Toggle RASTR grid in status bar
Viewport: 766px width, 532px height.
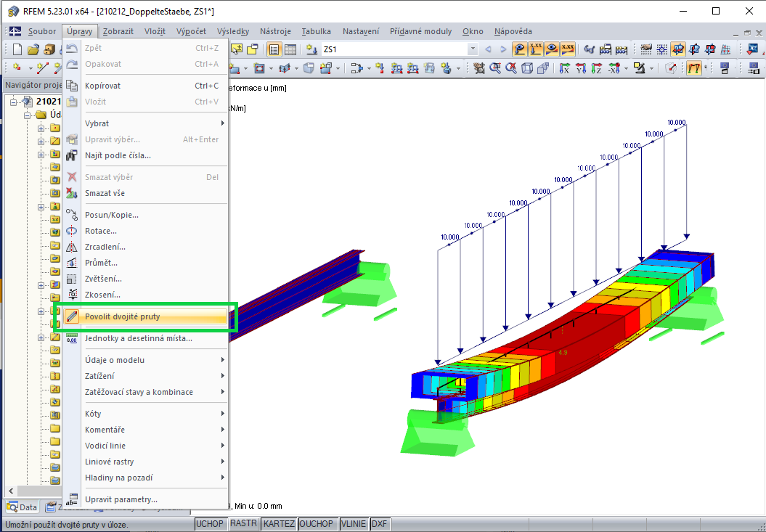click(243, 524)
